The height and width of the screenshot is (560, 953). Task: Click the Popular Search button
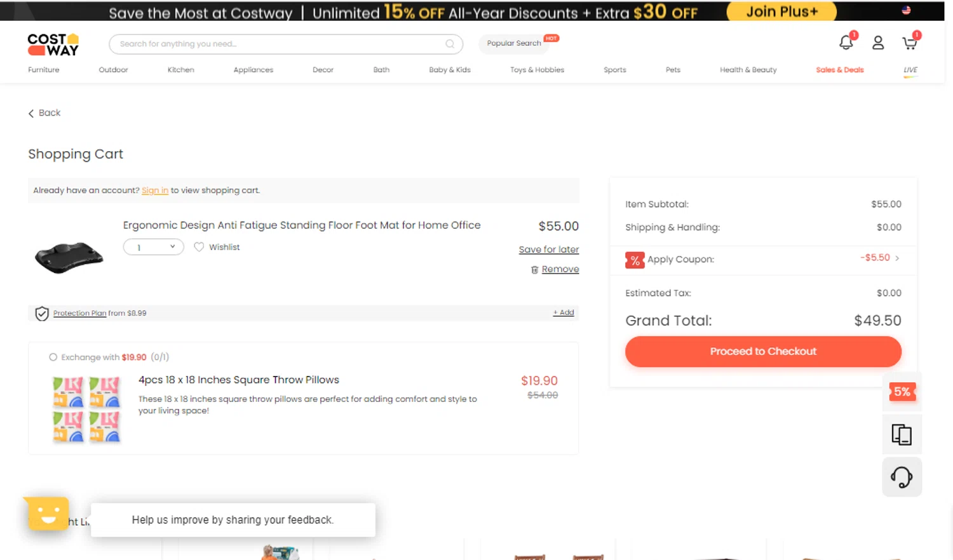click(x=514, y=43)
